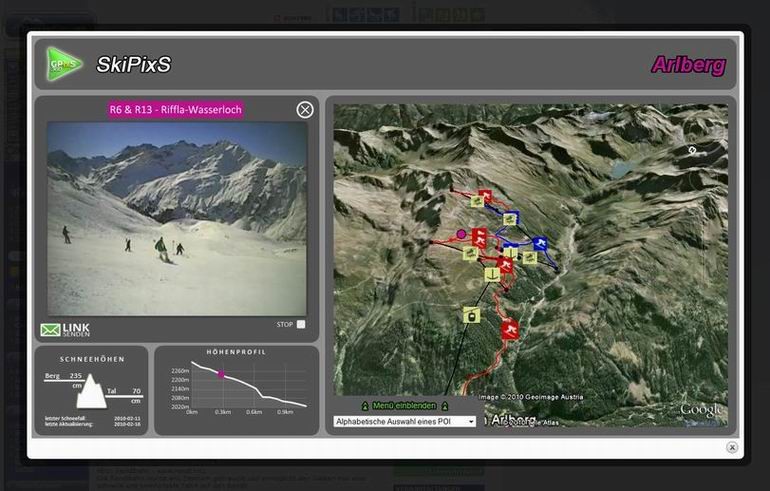
Task: Close the popup with the bottom-right X button
Action: pyautogui.click(x=732, y=448)
